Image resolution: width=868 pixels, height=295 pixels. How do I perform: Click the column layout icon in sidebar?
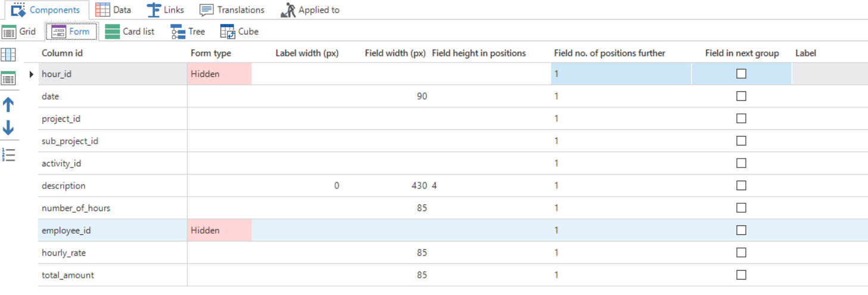(8, 55)
